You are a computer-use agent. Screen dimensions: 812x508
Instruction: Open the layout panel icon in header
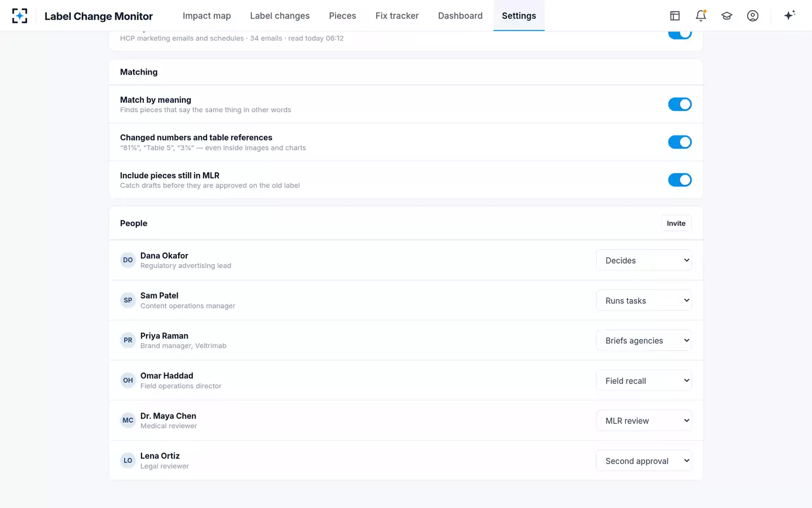[675, 16]
